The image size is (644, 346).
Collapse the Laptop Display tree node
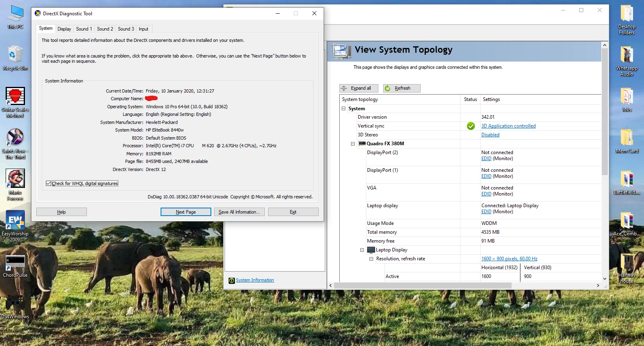[x=362, y=250]
